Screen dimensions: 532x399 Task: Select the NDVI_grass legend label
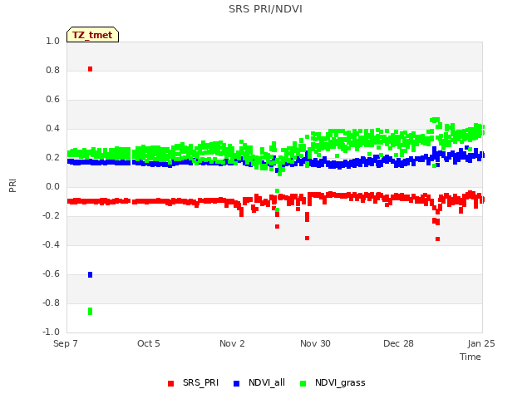point(340,382)
